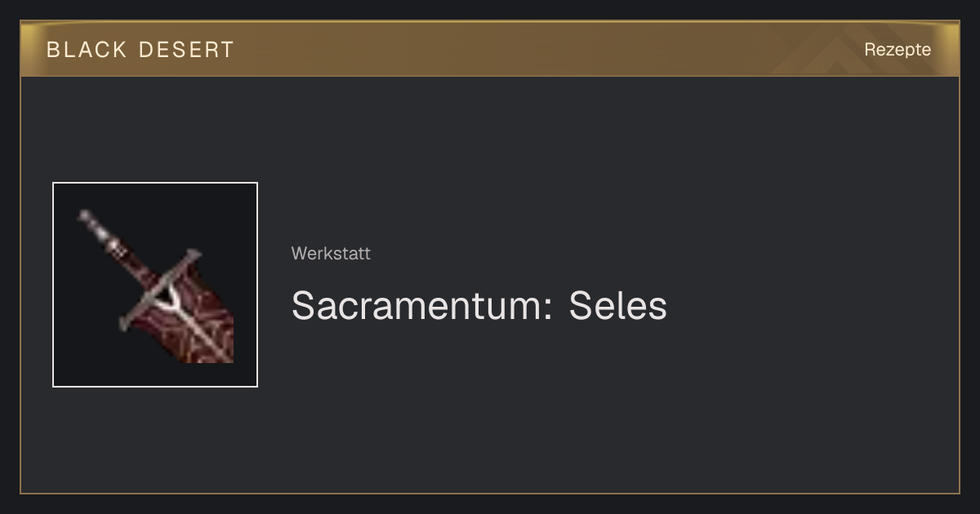The width and height of the screenshot is (980, 514).
Task: Click the word DESERT in the header
Action: coord(187,50)
